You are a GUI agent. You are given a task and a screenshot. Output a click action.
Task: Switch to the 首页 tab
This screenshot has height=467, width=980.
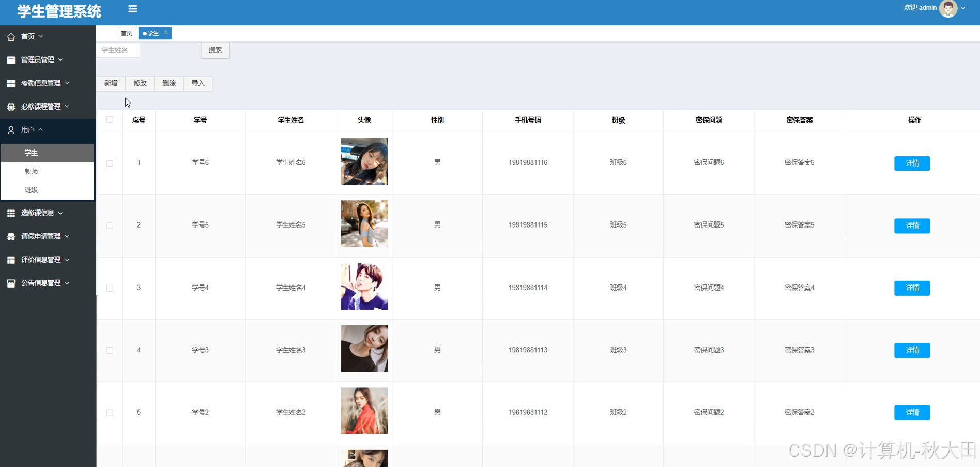127,33
